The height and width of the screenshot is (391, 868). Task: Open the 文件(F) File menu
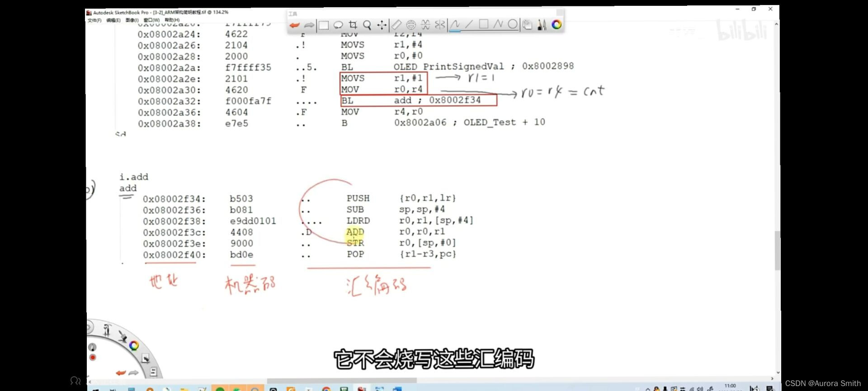coord(94,20)
